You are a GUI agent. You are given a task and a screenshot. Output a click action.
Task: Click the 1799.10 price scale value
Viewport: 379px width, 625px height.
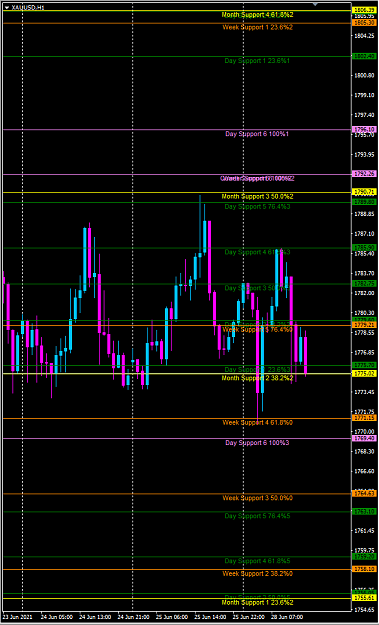tap(363, 95)
